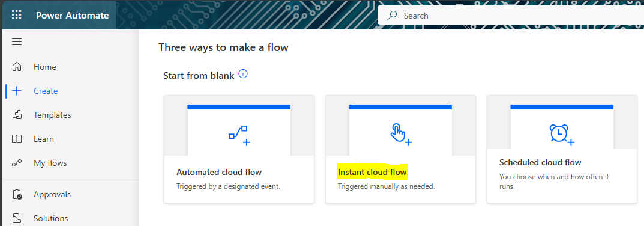Show info for Start from blank
Screen dimensions: 644x226
coord(243,75)
